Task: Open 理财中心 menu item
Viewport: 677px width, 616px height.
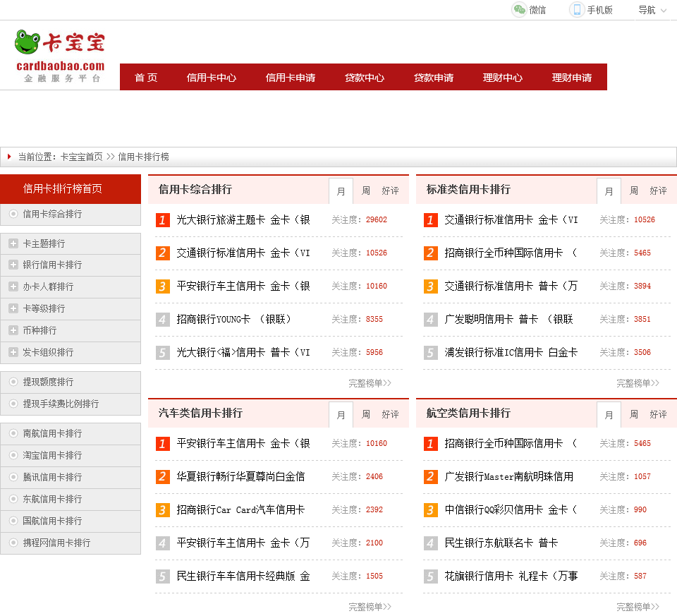Action: pos(503,78)
